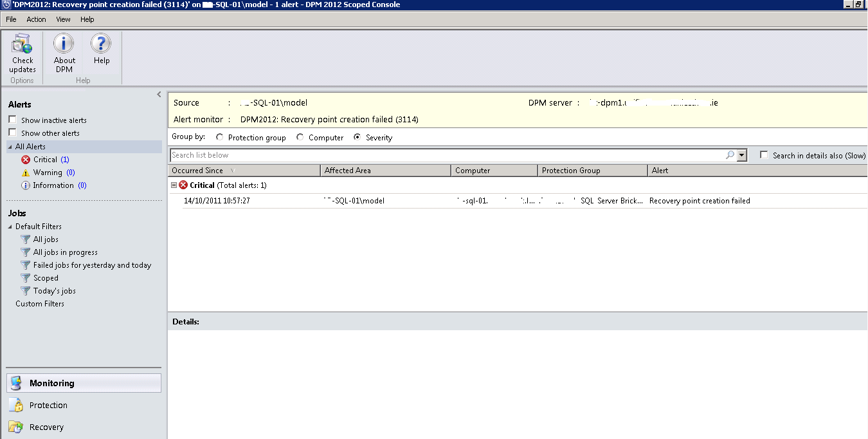Click the Help question-mark icon
The height and width of the screenshot is (439, 868).
coord(101,44)
